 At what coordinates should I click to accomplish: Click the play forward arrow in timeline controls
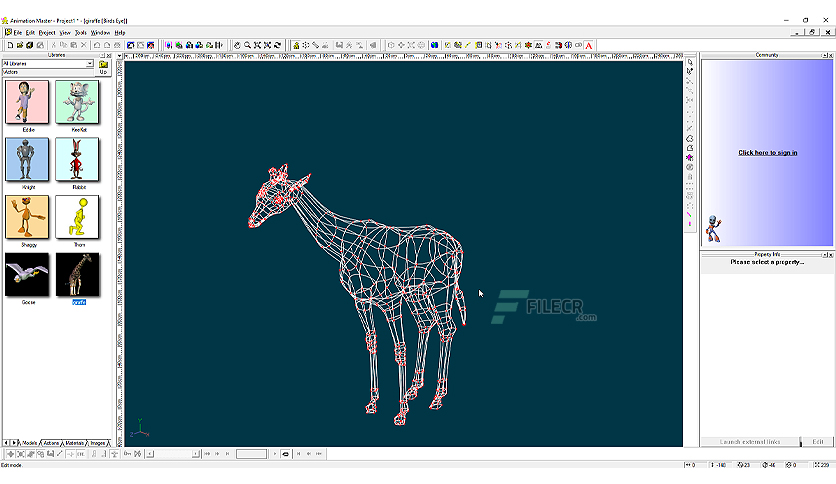[275, 454]
